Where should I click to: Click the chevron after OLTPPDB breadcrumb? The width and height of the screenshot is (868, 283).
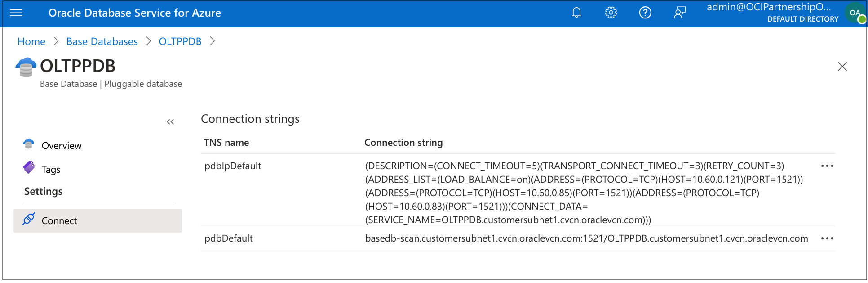[x=213, y=41]
